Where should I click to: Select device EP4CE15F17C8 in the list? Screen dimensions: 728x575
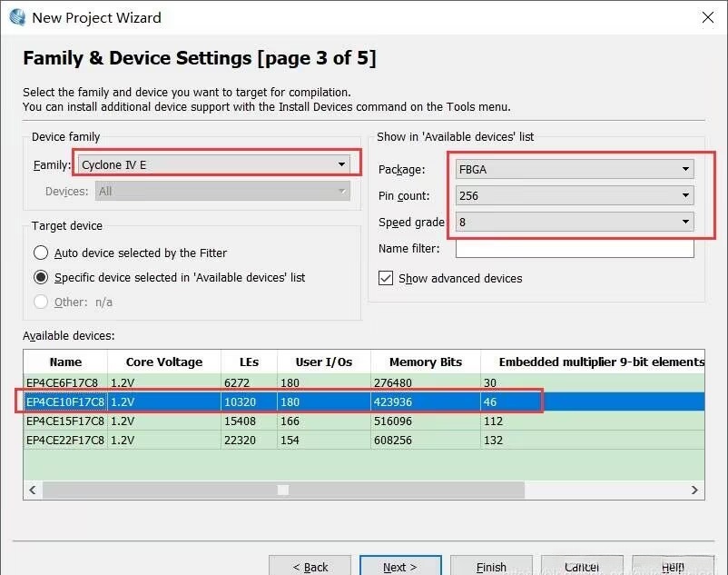click(x=65, y=421)
